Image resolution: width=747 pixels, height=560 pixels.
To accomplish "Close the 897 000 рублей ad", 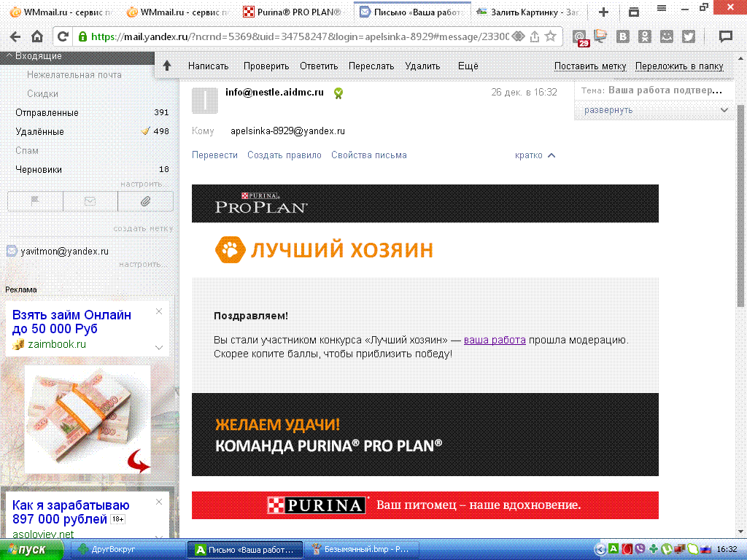I will pyautogui.click(x=159, y=502).
